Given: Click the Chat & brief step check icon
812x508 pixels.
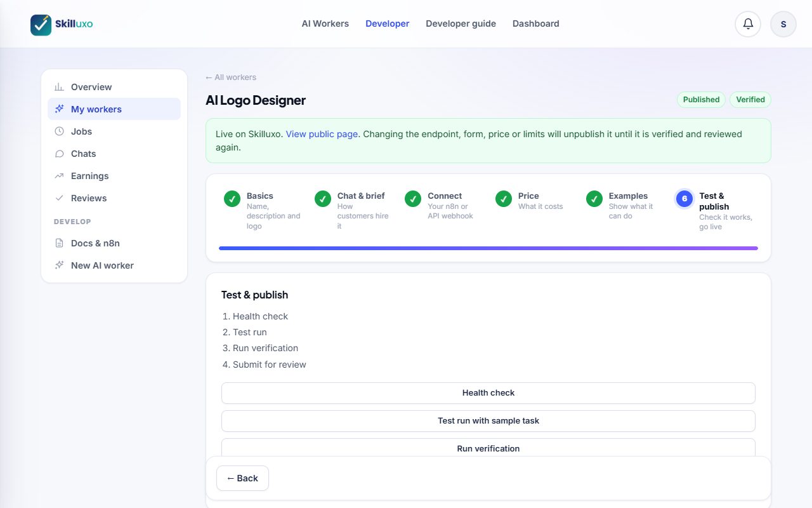Looking at the screenshot, I should [x=323, y=199].
